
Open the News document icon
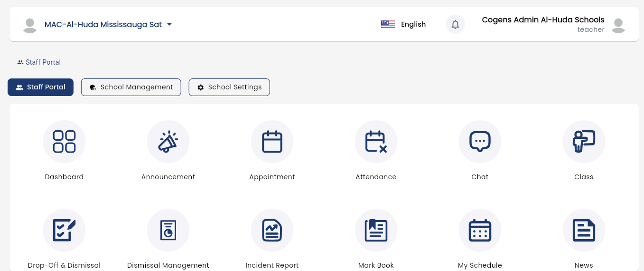584,231
